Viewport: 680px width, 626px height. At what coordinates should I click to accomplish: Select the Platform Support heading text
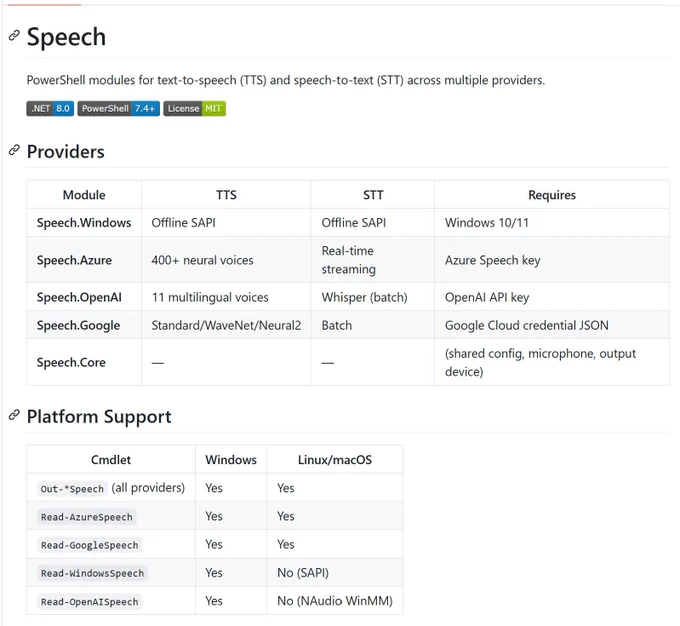click(x=99, y=417)
